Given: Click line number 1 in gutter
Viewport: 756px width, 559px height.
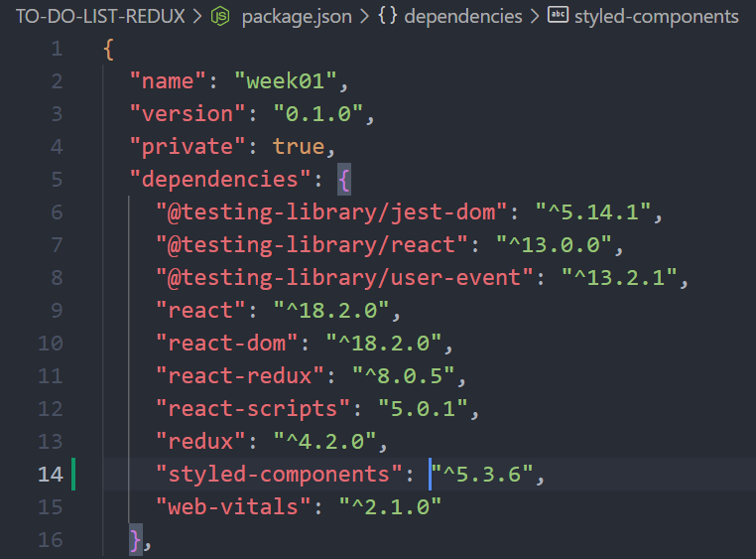Looking at the screenshot, I should click(x=58, y=49).
